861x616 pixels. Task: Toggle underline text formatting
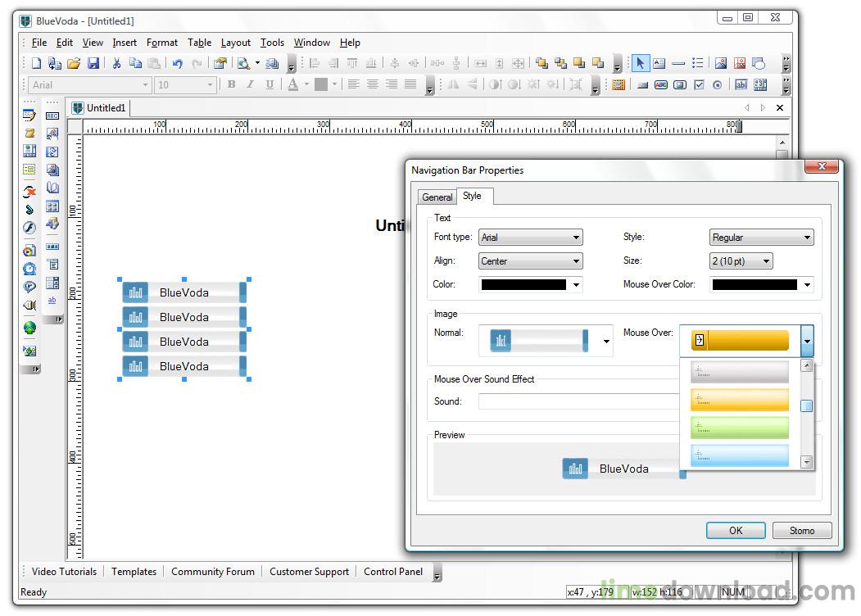pyautogui.click(x=267, y=84)
